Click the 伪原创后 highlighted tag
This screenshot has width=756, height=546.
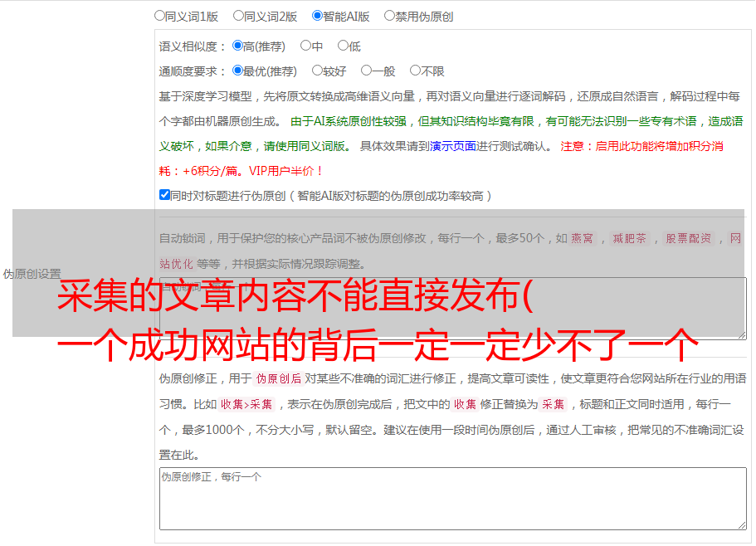[279, 378]
